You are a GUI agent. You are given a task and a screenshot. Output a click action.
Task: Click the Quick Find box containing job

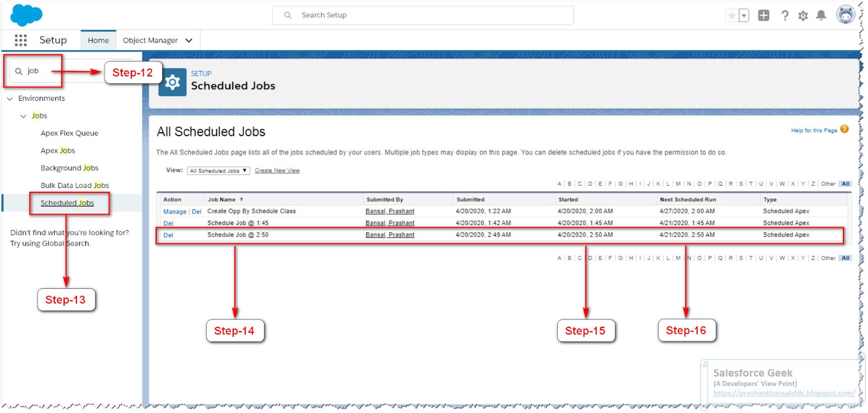[x=71, y=71]
